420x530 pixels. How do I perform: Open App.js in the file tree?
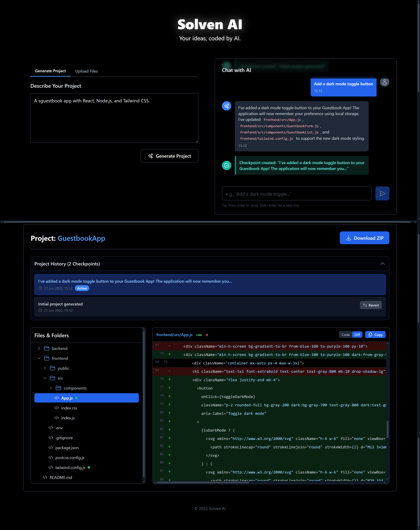click(86, 398)
